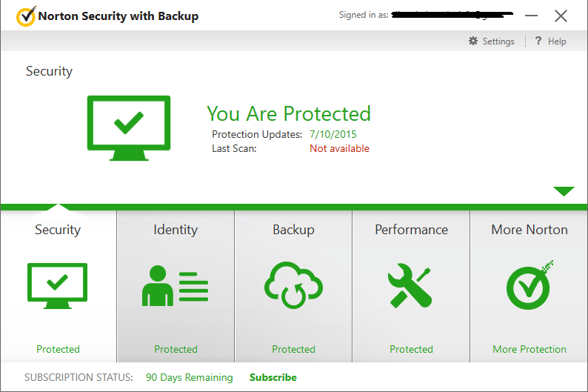Click the You Are Protected heading
Viewport: 588px width, 392px height.
pos(289,113)
